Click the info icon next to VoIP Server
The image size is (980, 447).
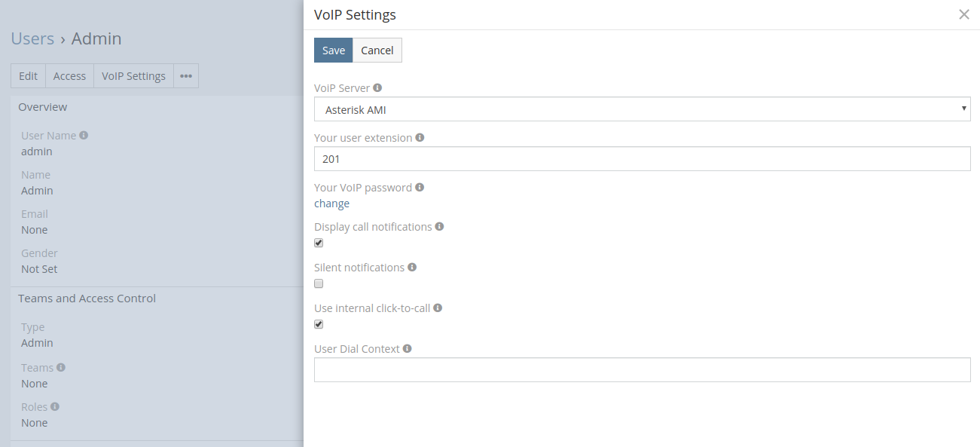point(377,87)
